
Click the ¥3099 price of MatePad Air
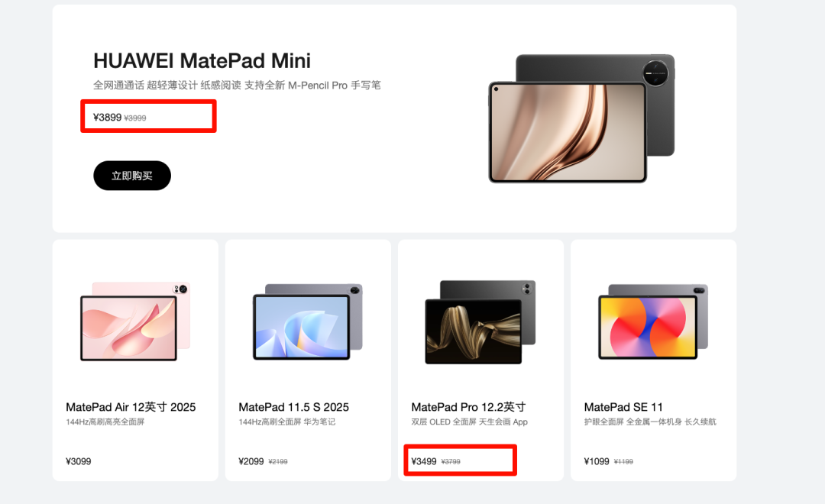79,461
